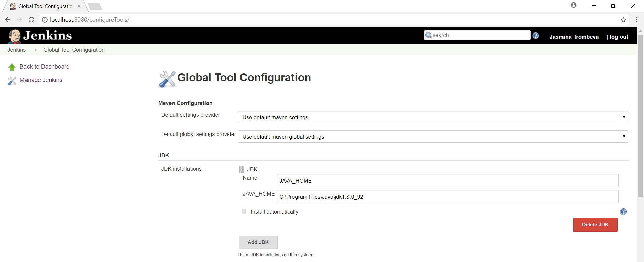Click the browser address bar

click(x=334, y=20)
